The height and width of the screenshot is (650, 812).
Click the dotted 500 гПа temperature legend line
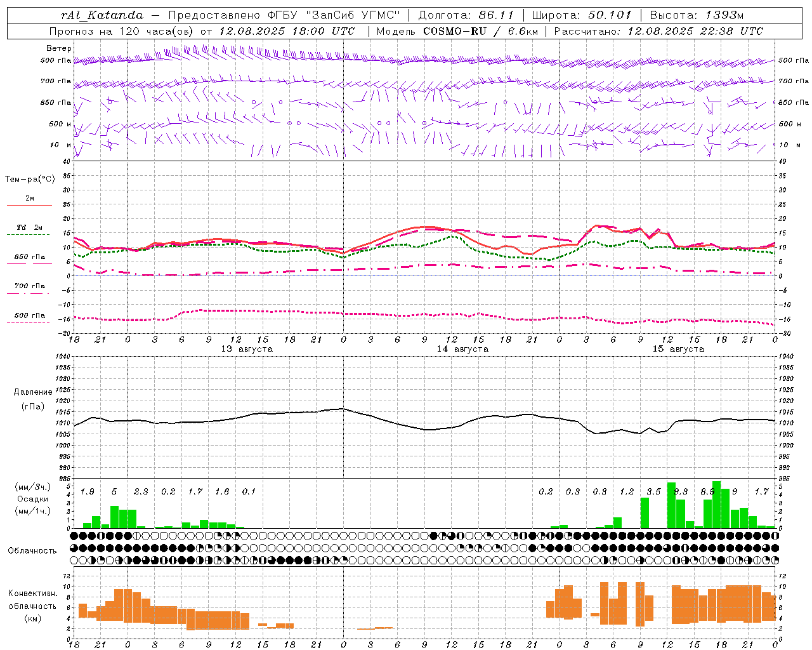point(29,322)
